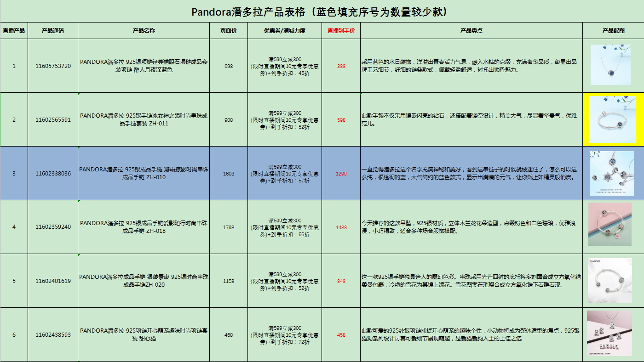Open the pink bracelet image in row 4

tap(610, 225)
